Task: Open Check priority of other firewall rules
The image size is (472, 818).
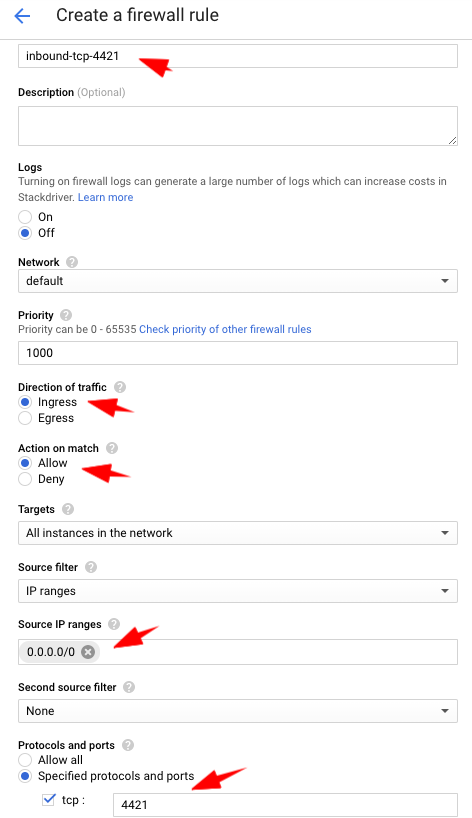Action: click(225, 329)
